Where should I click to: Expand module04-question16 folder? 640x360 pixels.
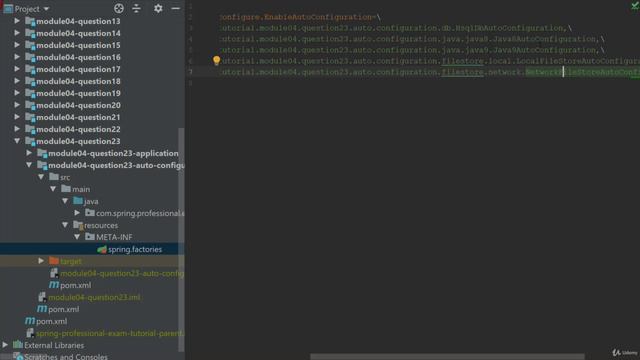[x=17, y=57]
